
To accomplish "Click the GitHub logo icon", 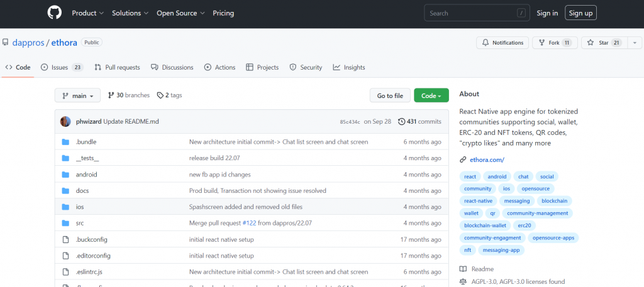I will (54, 13).
